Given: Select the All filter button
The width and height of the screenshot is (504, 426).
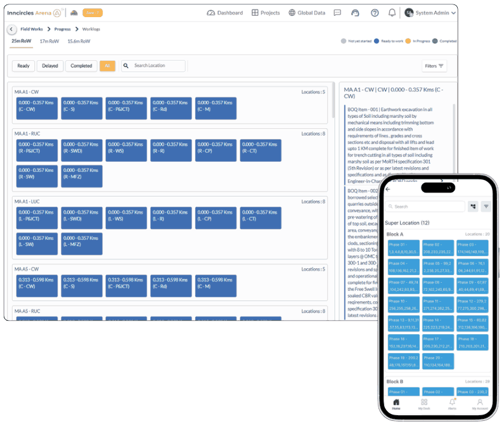Looking at the screenshot, I should 107,66.
